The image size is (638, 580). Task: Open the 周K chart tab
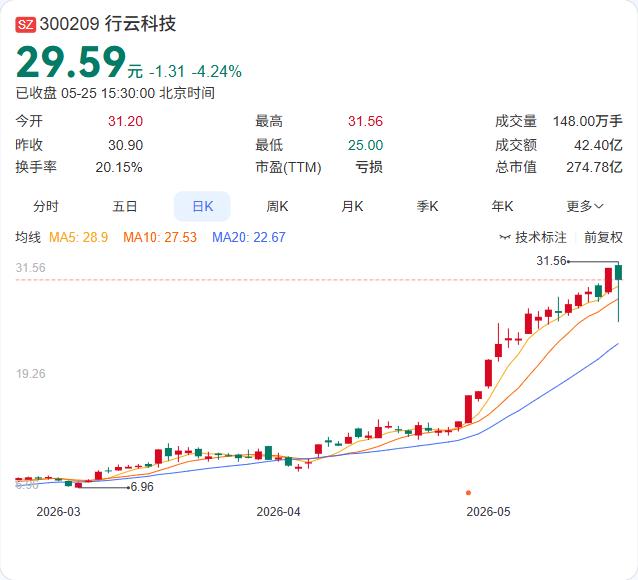pyautogui.click(x=277, y=206)
